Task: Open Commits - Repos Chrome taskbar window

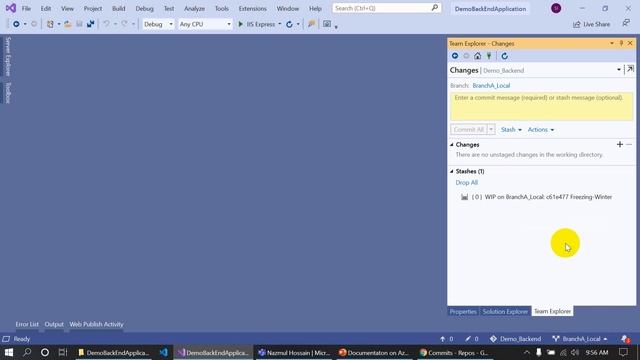Action: 455,352
